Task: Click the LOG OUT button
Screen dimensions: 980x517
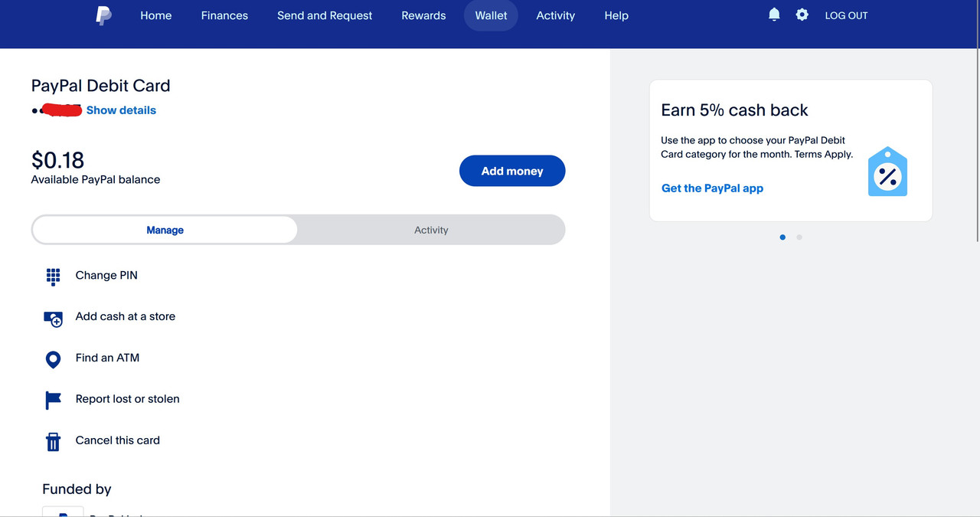Action: point(846,15)
